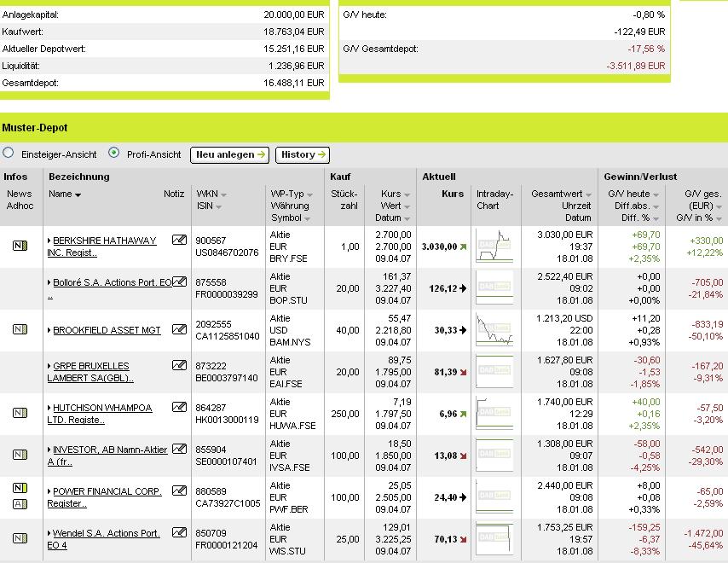Sort by G/V in % arrow
Viewport: 728px width, 563px height.
point(719,218)
